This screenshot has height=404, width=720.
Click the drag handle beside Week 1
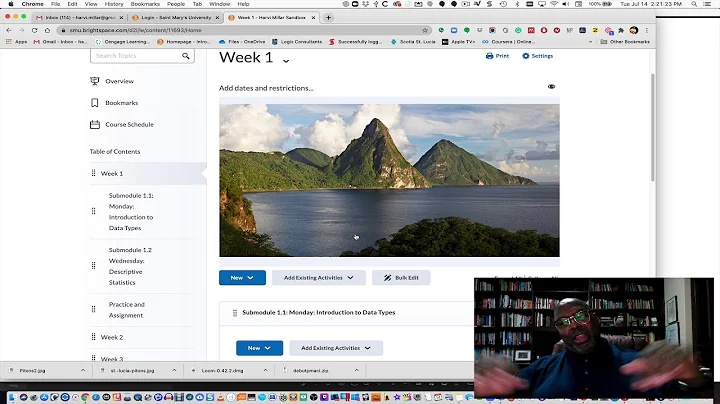point(93,173)
